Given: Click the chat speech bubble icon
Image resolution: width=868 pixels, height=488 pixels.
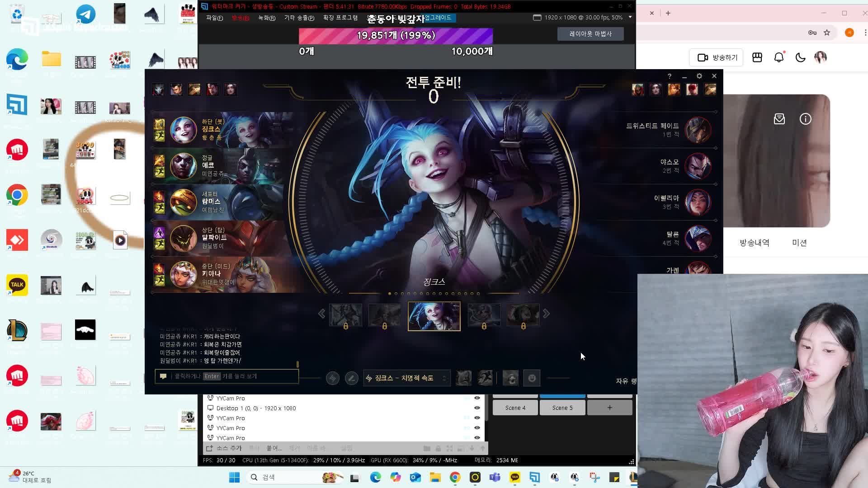Looking at the screenshot, I should coord(163,376).
